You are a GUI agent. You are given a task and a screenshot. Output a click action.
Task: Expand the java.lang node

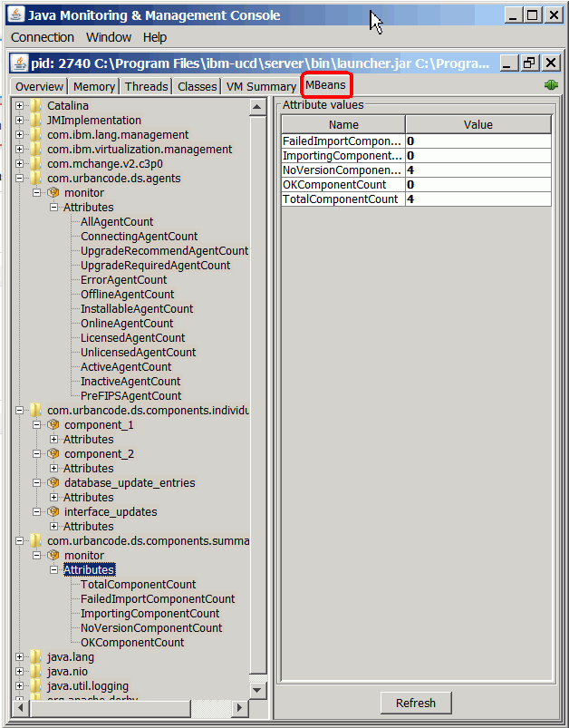tap(20, 657)
